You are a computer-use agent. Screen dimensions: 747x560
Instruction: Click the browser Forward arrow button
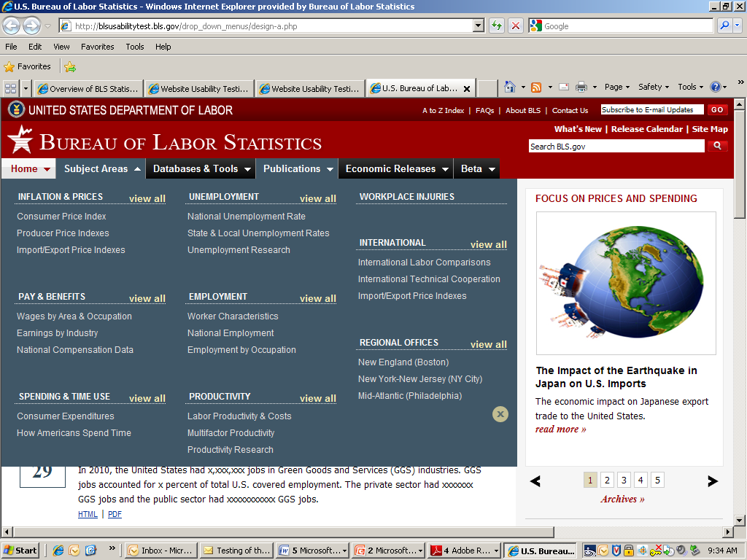coord(31,26)
